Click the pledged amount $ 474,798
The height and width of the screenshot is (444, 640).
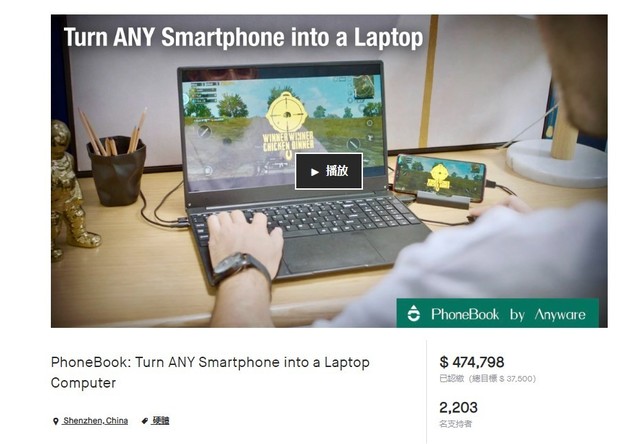tap(472, 362)
